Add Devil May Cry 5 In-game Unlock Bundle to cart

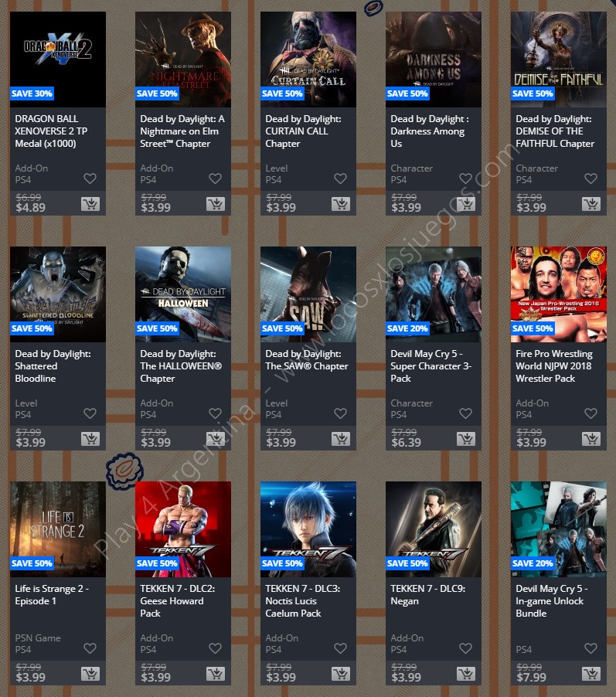pos(591,674)
